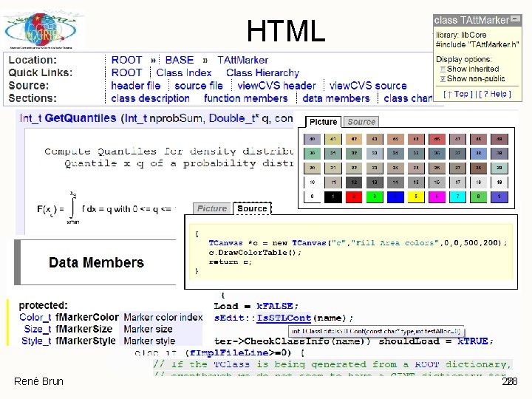
Task: Select the teal swatch numbered 30
Action: pyautogui.click(x=312, y=153)
